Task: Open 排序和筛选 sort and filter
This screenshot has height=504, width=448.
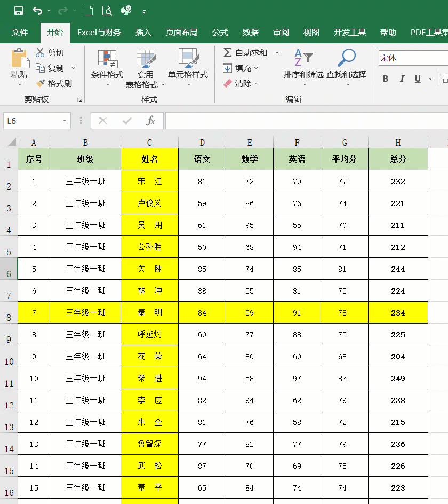Action: 304,67
